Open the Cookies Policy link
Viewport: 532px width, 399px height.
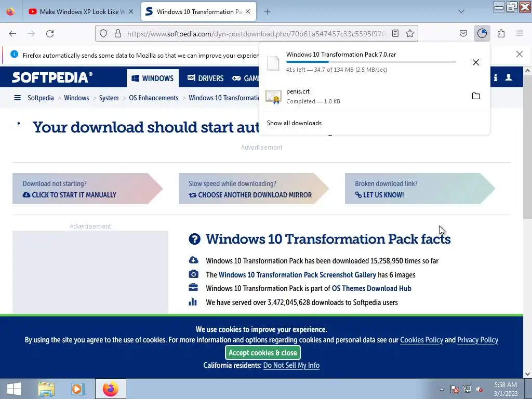(x=421, y=340)
